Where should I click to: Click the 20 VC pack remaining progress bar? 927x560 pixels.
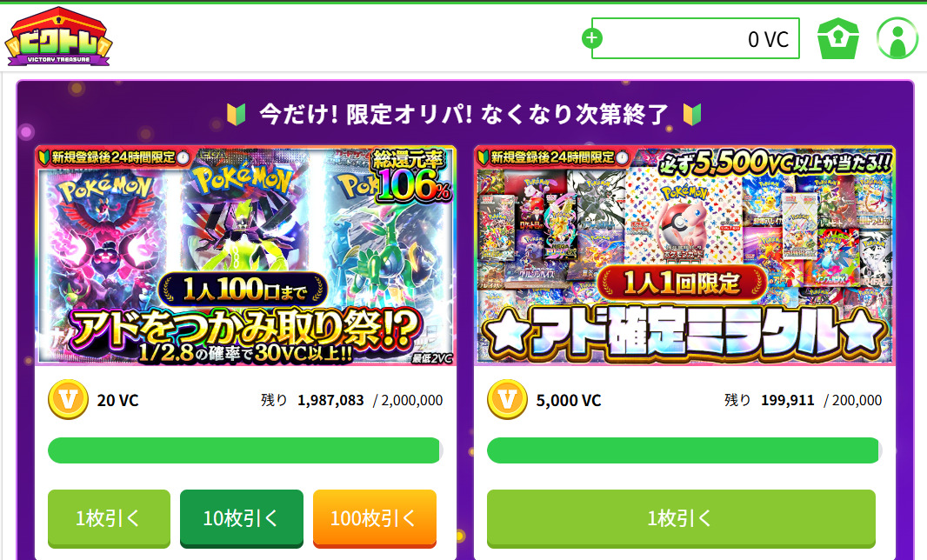tap(245, 450)
